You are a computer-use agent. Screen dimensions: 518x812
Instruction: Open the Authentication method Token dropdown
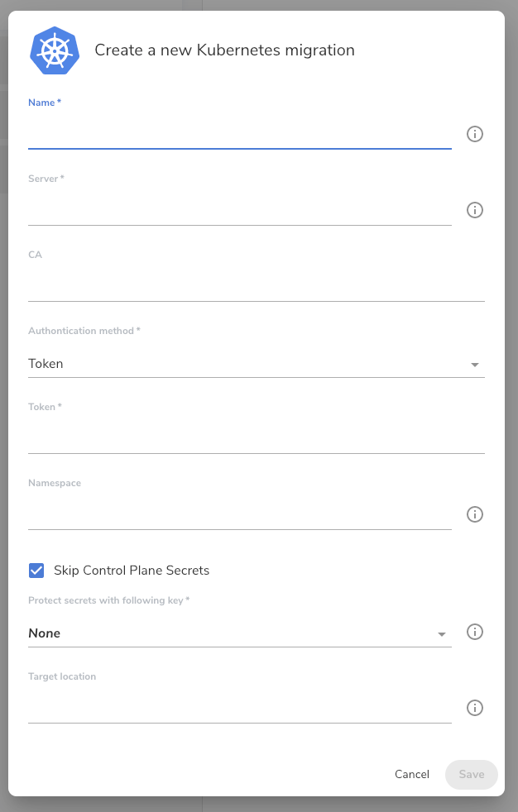[257, 364]
